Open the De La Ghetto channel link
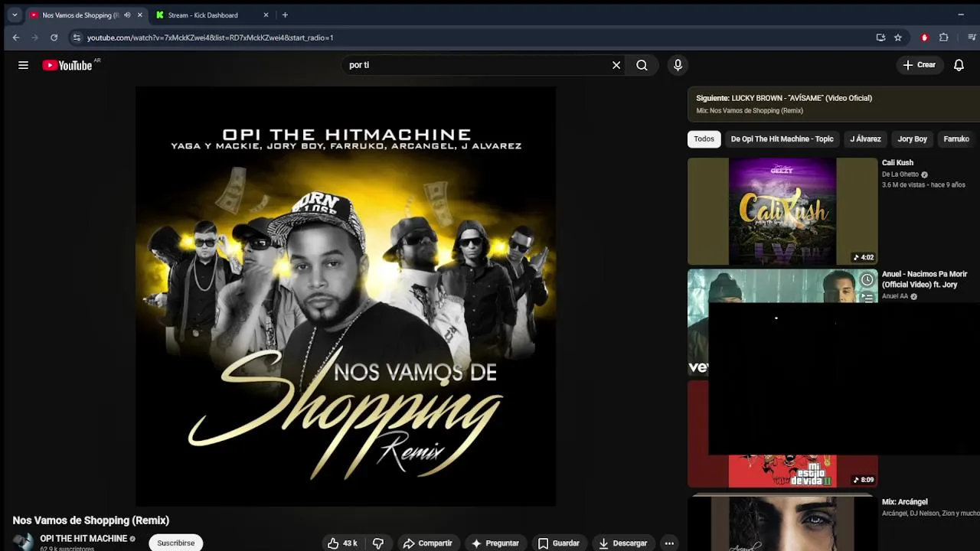980x551 pixels. point(900,174)
